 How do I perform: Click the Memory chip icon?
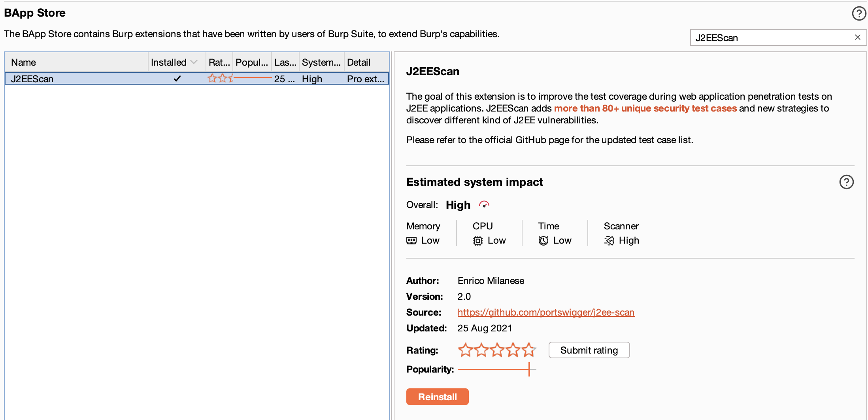(411, 240)
